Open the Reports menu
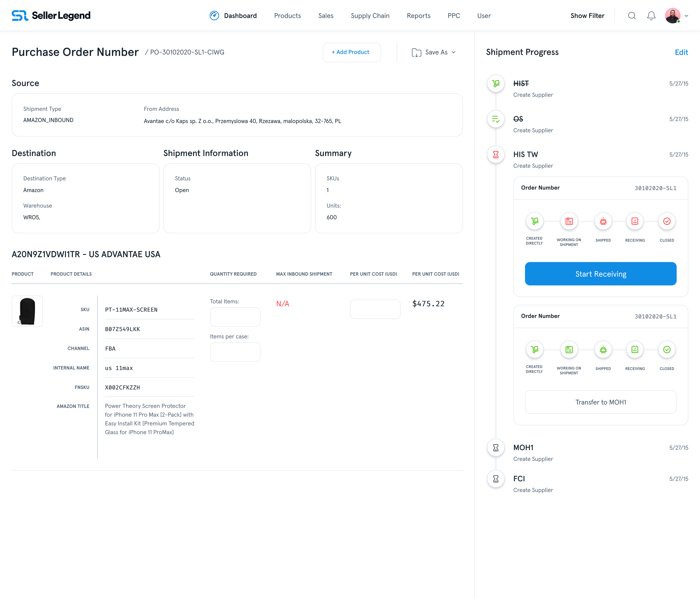Viewport: 700px width, 598px height. tap(418, 16)
